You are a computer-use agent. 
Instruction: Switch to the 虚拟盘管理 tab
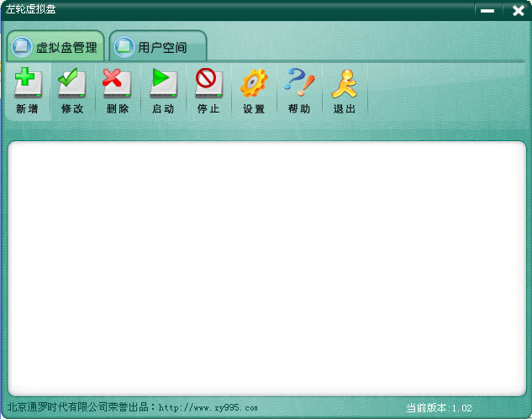55,46
